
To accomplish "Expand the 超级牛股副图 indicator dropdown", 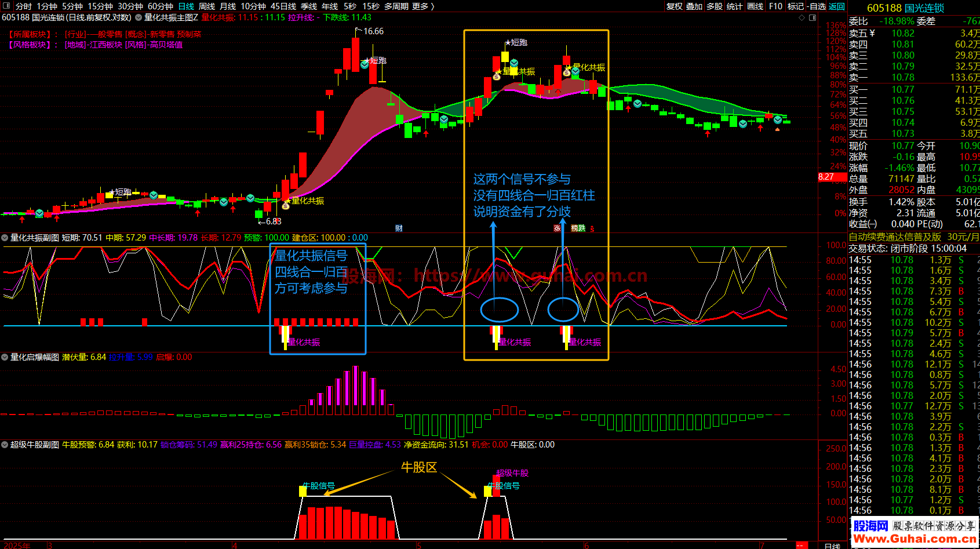I will [x=5, y=445].
